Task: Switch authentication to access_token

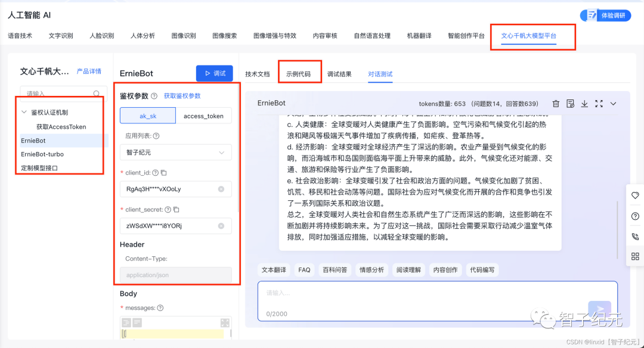Action: coord(203,116)
